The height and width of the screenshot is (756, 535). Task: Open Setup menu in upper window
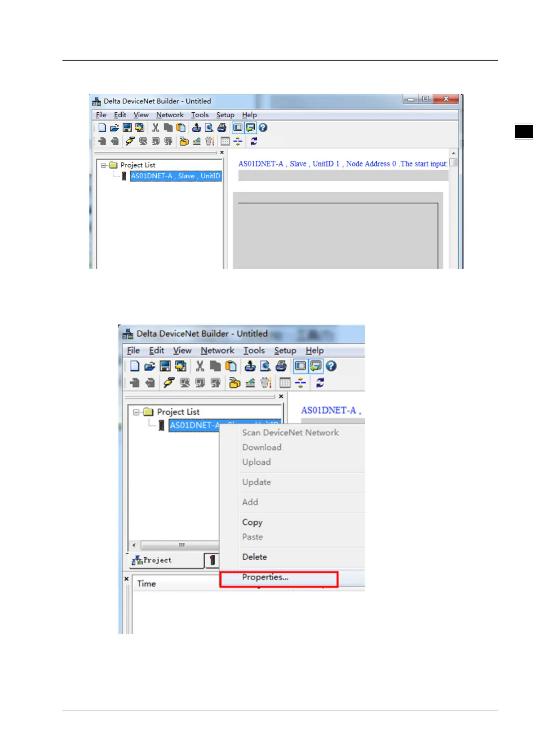click(x=225, y=115)
